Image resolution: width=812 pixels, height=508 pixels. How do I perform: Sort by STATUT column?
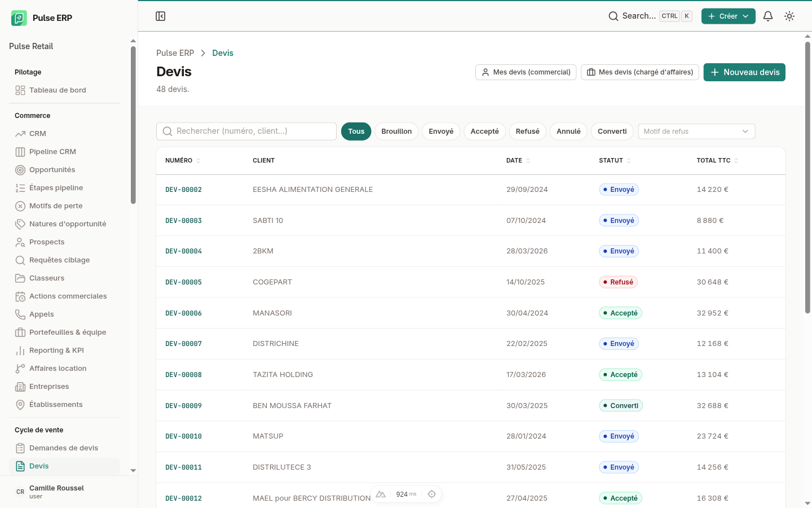(x=615, y=161)
